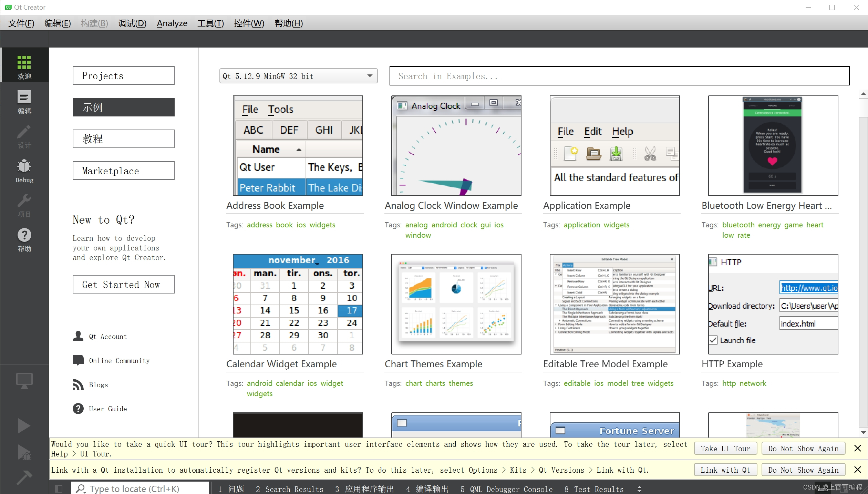Click the Blogs RSS feed icon
The width and height of the screenshot is (868, 494).
(78, 384)
